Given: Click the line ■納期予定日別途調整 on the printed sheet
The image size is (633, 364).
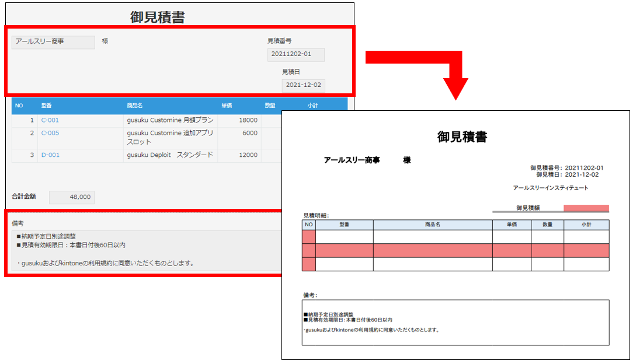Looking at the screenshot, I should click(329, 314).
